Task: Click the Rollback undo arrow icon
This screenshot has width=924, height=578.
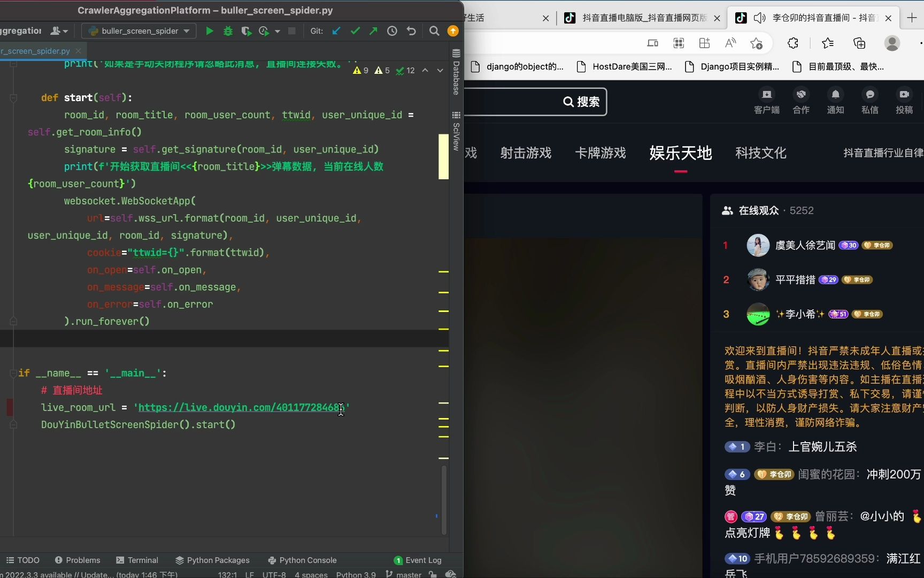Action: (411, 31)
